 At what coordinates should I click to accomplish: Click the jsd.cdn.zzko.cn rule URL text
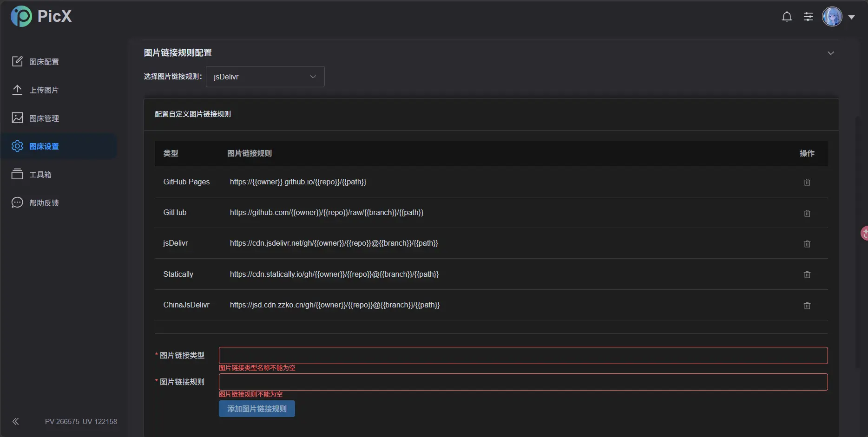coord(335,305)
